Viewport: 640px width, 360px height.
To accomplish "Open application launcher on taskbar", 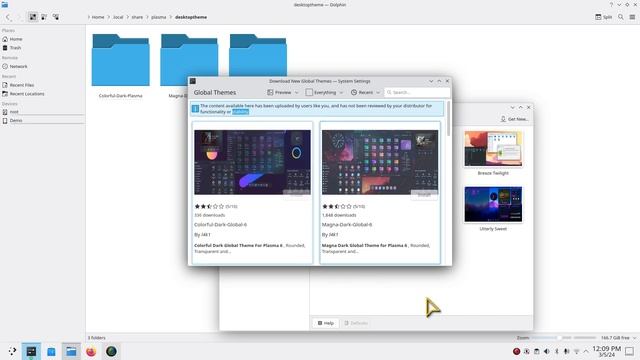I will coord(12,351).
